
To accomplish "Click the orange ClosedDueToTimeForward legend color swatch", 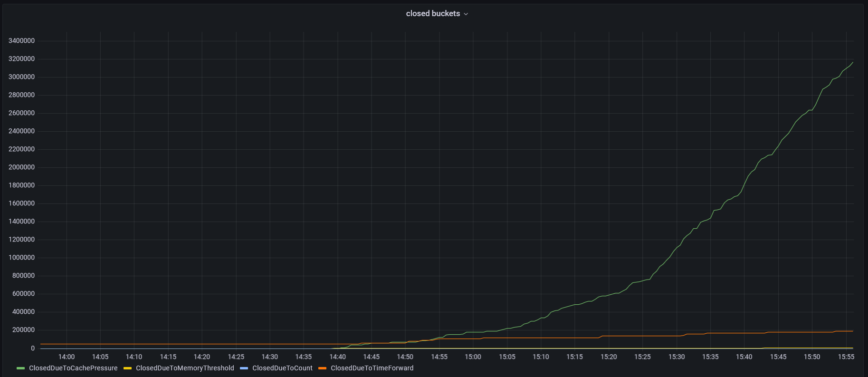I will click(x=323, y=368).
